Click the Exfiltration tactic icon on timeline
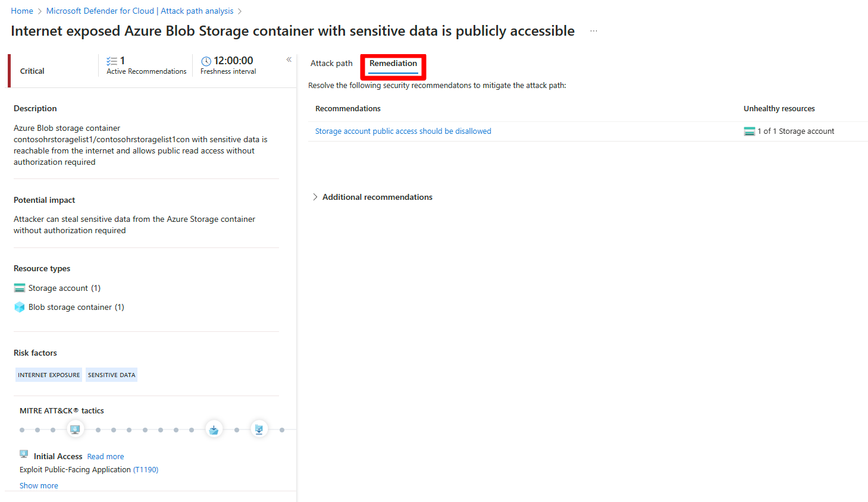 coord(259,429)
